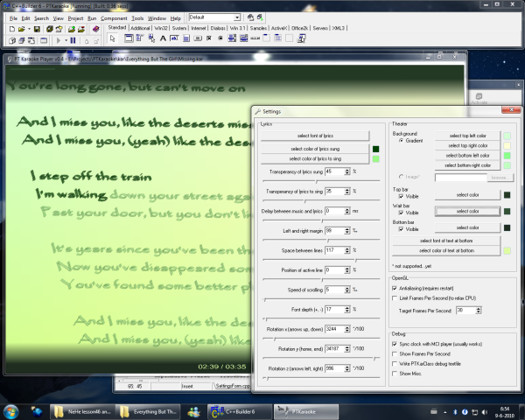Image resolution: width=525 pixels, height=420 pixels.
Task: Click the Save icon in C++Builder toolbar
Action: 38,29
